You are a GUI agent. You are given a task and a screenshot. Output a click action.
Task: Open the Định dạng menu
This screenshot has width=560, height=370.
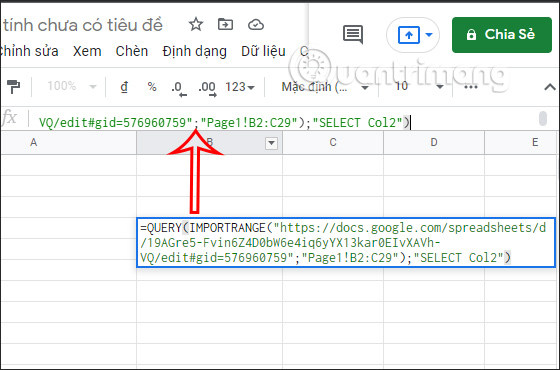point(194,52)
